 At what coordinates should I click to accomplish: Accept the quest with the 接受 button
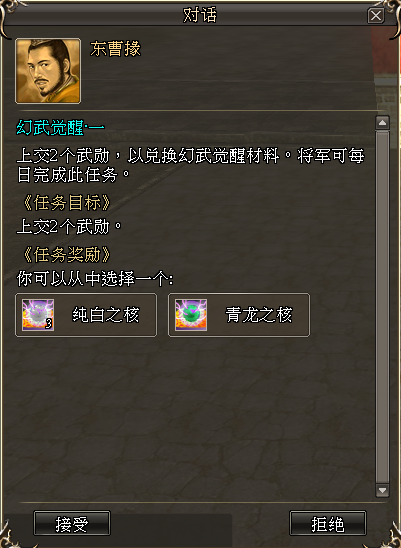click(x=72, y=523)
